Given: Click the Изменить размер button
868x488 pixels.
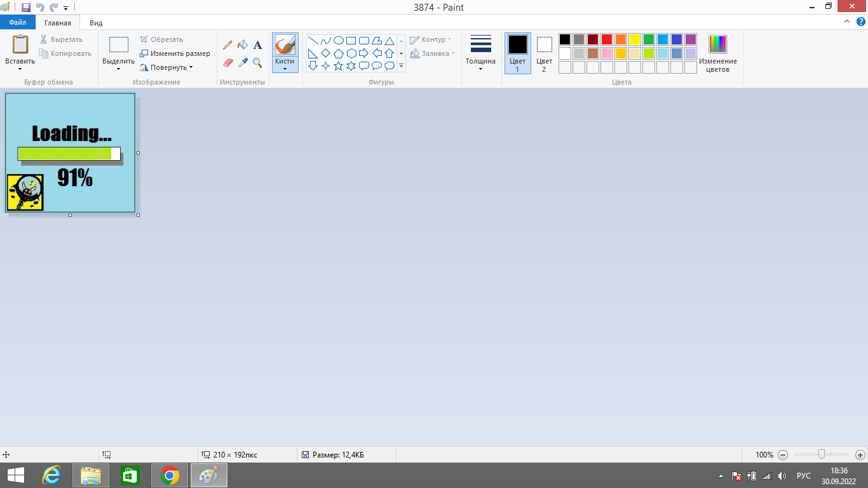Looking at the screenshot, I should (175, 53).
